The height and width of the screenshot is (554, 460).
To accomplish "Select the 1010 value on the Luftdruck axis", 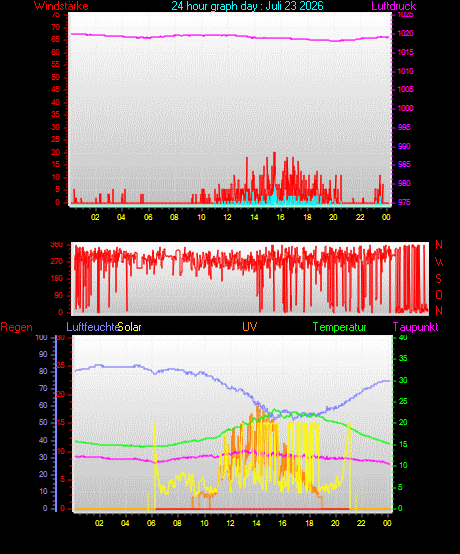I will pos(405,71).
